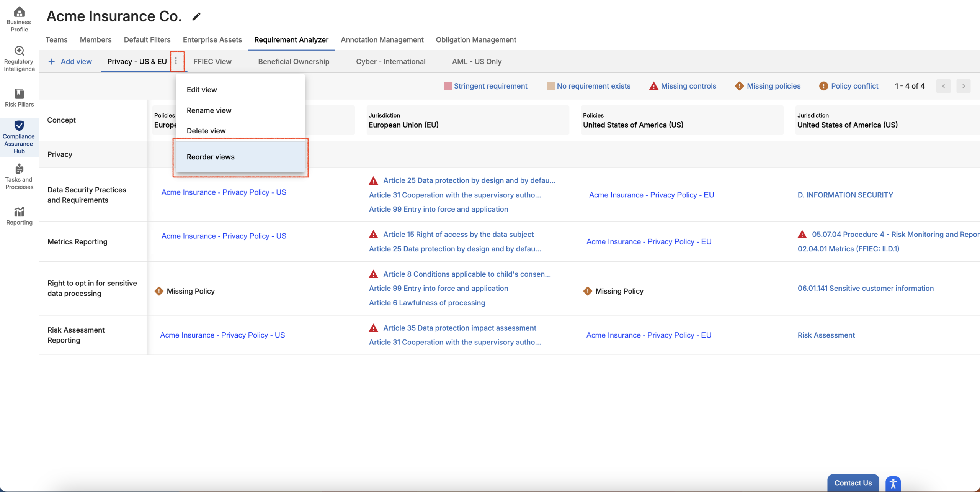
Task: Open Reporting in the sidebar
Action: click(19, 216)
